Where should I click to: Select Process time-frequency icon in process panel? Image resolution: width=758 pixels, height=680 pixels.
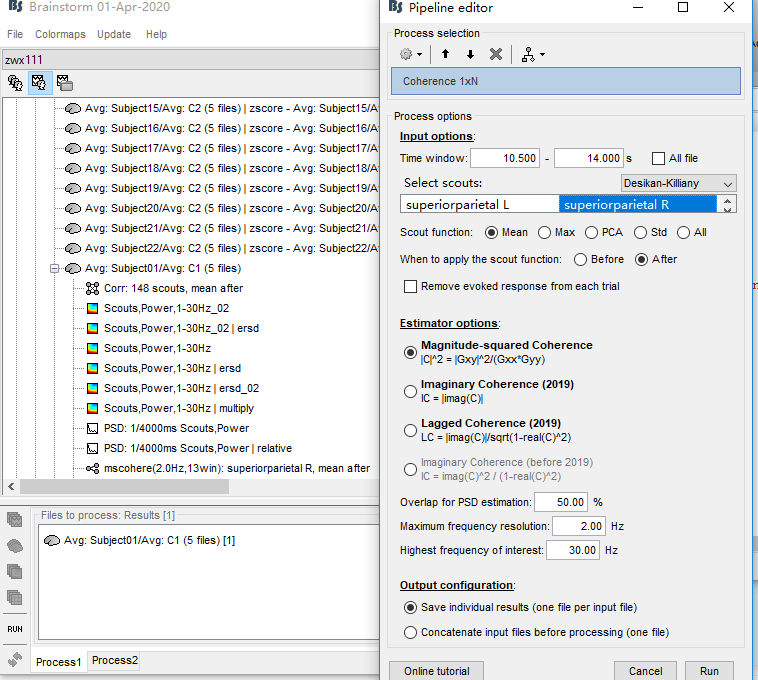click(15, 572)
